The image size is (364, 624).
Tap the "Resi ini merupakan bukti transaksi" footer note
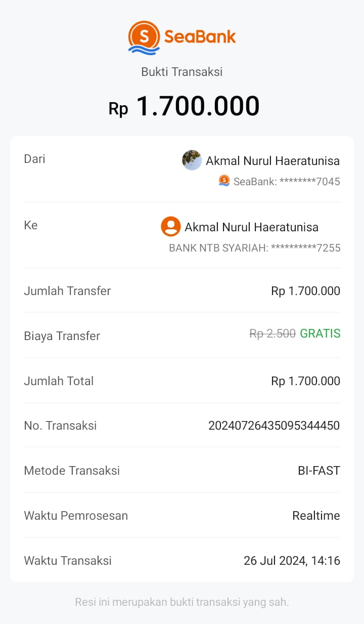pyautogui.click(x=181, y=602)
